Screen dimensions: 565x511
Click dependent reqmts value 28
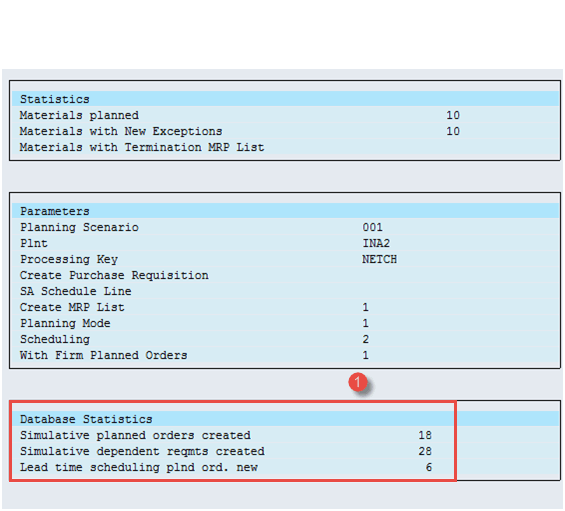point(425,452)
